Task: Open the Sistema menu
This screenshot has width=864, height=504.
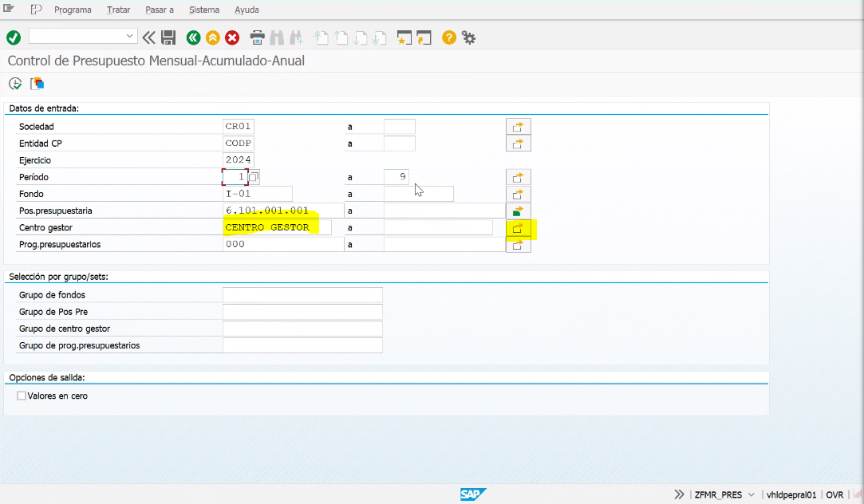Action: pos(204,10)
